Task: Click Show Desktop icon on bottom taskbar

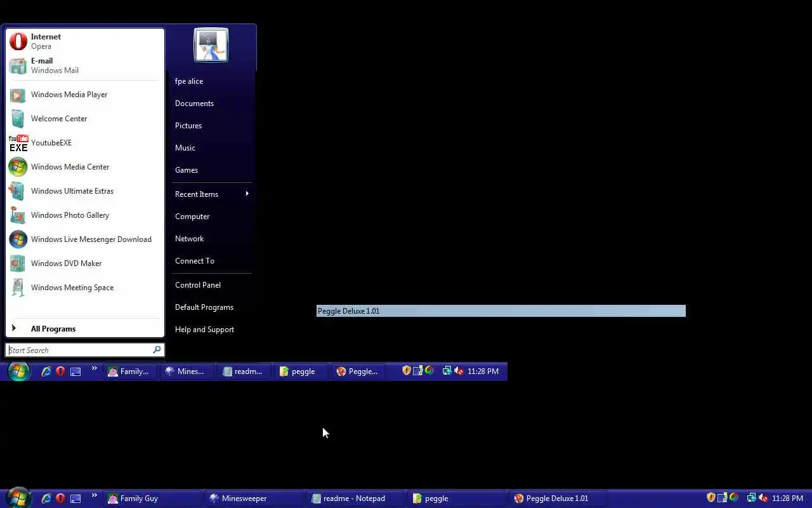Action: coord(75,498)
